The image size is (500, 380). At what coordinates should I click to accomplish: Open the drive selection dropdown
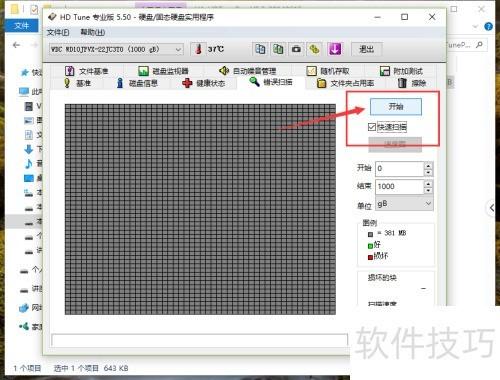pos(116,49)
